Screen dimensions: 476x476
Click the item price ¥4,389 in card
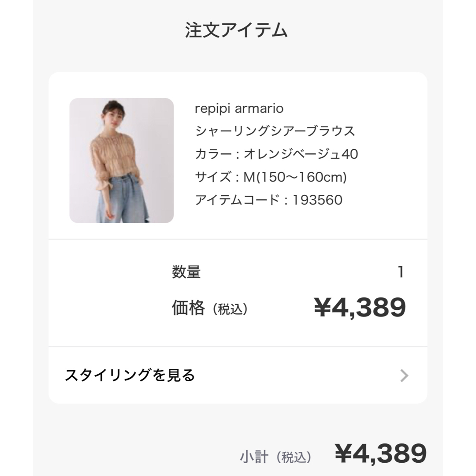point(360,307)
